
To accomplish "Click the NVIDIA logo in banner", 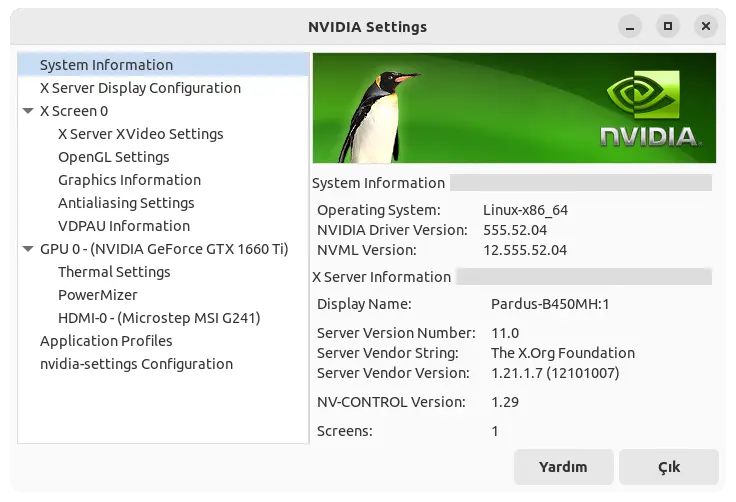I will pyautogui.click(x=650, y=108).
